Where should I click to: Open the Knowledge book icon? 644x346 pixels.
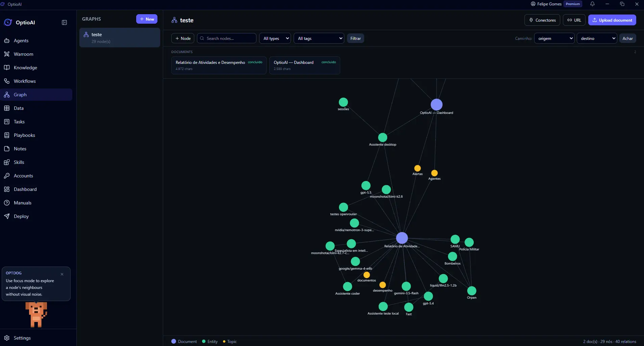pyautogui.click(x=7, y=68)
